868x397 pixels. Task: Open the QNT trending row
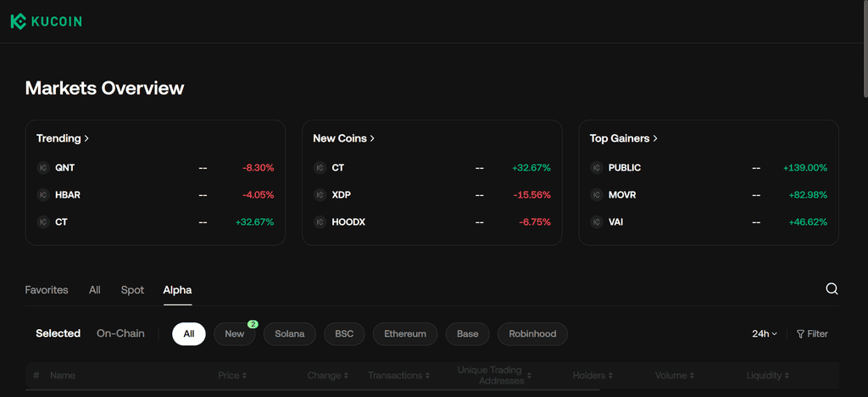[155, 168]
